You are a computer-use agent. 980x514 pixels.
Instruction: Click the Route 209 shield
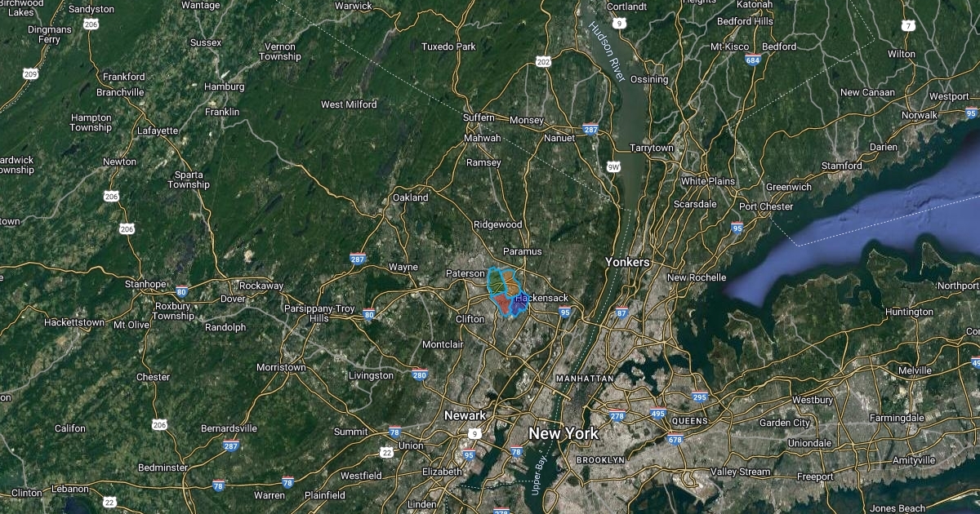pos(30,74)
